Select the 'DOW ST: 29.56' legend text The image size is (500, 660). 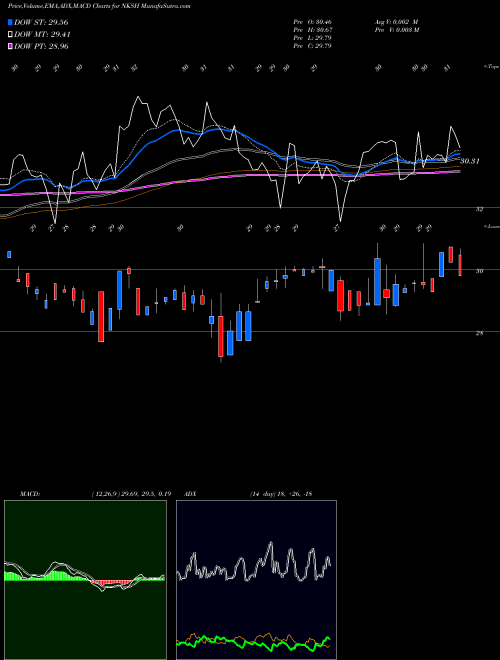[x=41, y=22]
